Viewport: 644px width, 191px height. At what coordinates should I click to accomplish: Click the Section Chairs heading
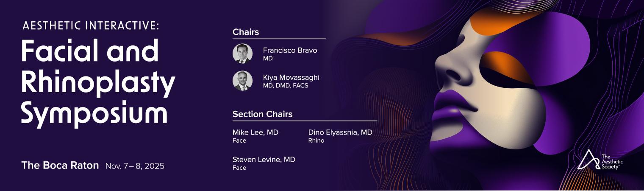[x=262, y=114]
